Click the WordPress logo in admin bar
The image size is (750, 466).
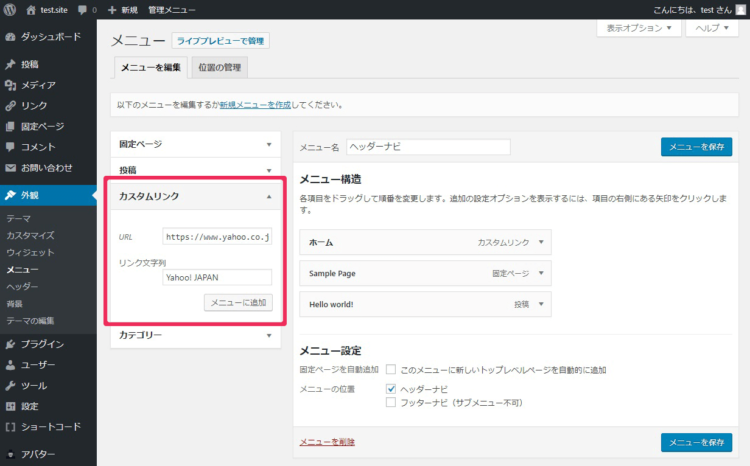point(11,9)
